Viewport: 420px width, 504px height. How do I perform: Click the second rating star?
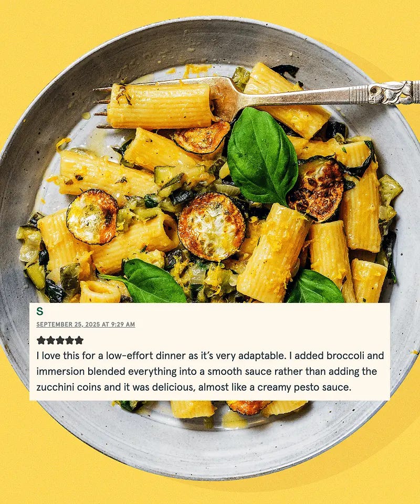(50, 340)
